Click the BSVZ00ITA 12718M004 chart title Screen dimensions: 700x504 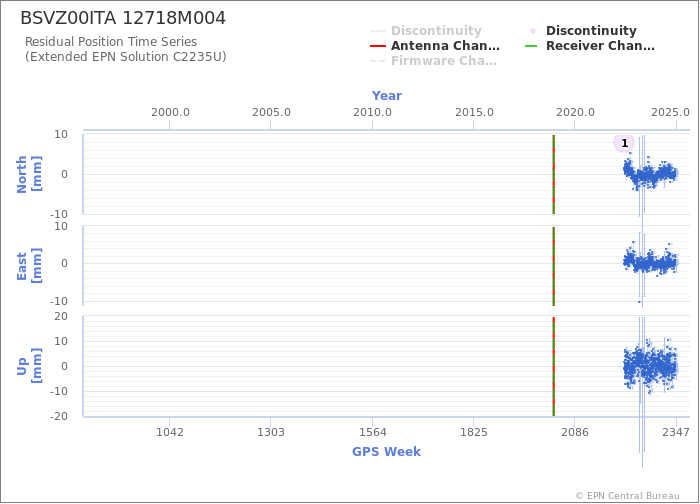click(123, 18)
